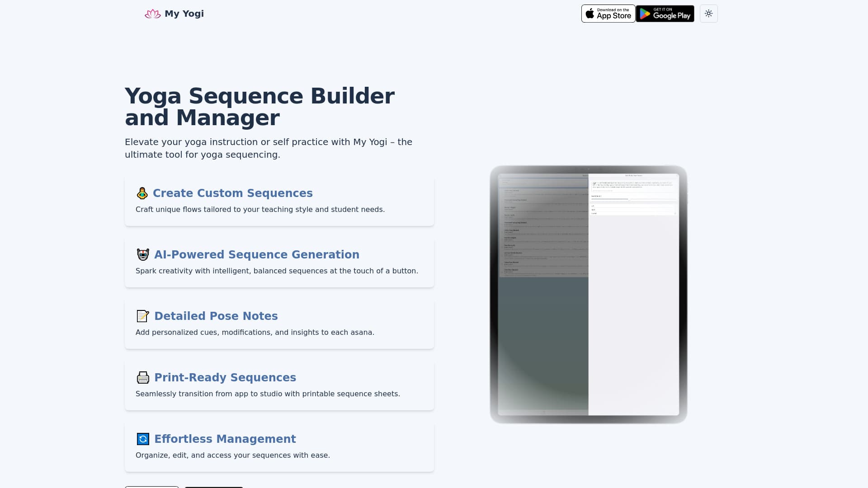Click the memo notepad icon
Screen dimensions: 868x488
[x=143, y=316]
